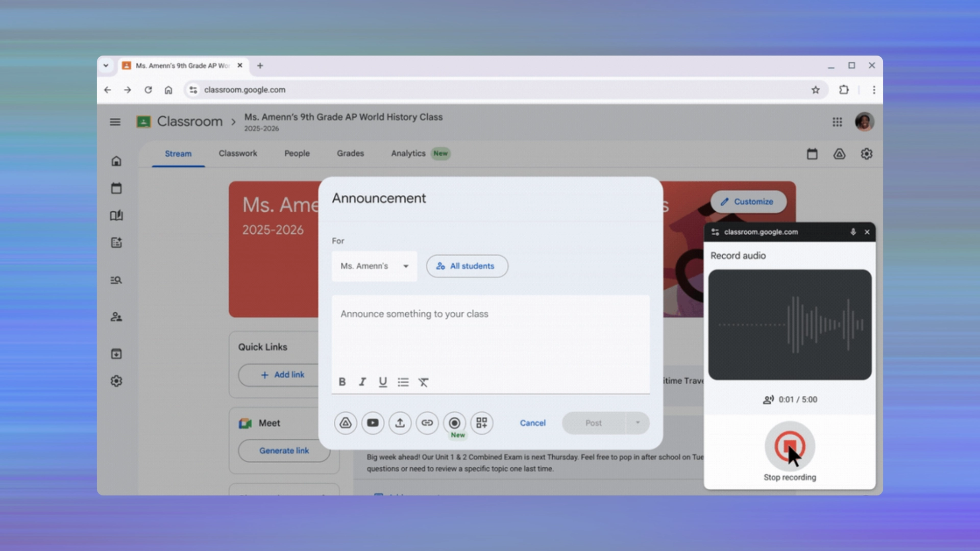Insert a YouTube video attachment

tap(373, 423)
